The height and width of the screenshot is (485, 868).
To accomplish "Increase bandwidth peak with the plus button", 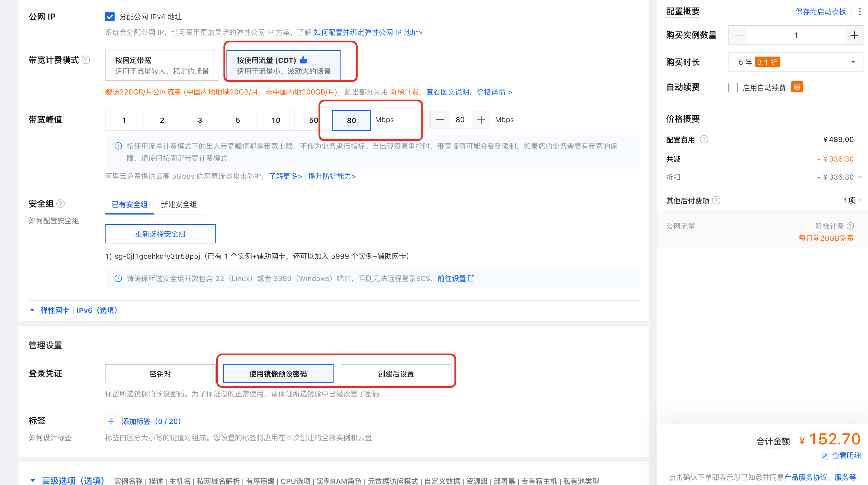I will [481, 120].
